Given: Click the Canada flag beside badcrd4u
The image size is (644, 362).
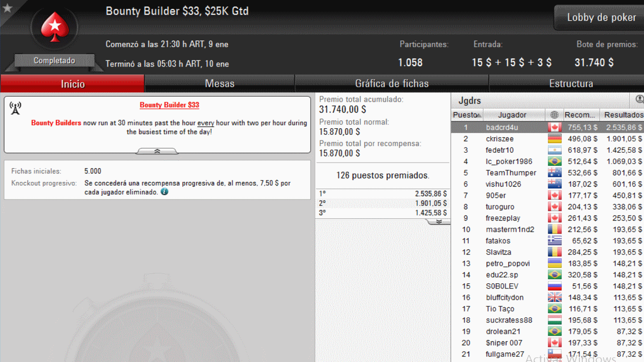Looking at the screenshot, I should (x=554, y=127).
